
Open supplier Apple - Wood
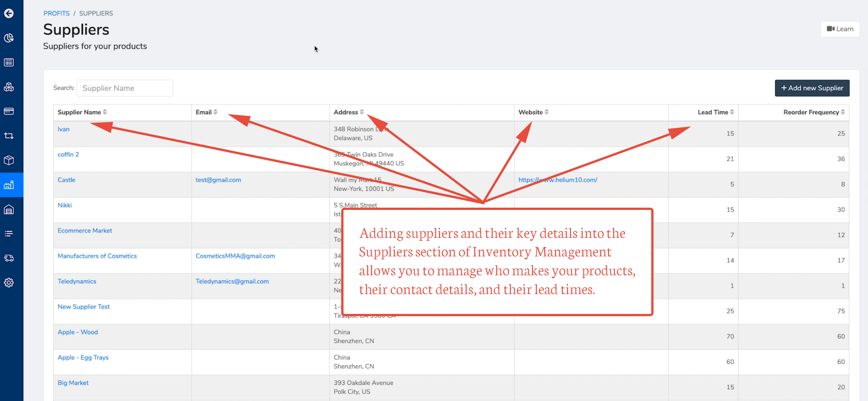tap(77, 332)
